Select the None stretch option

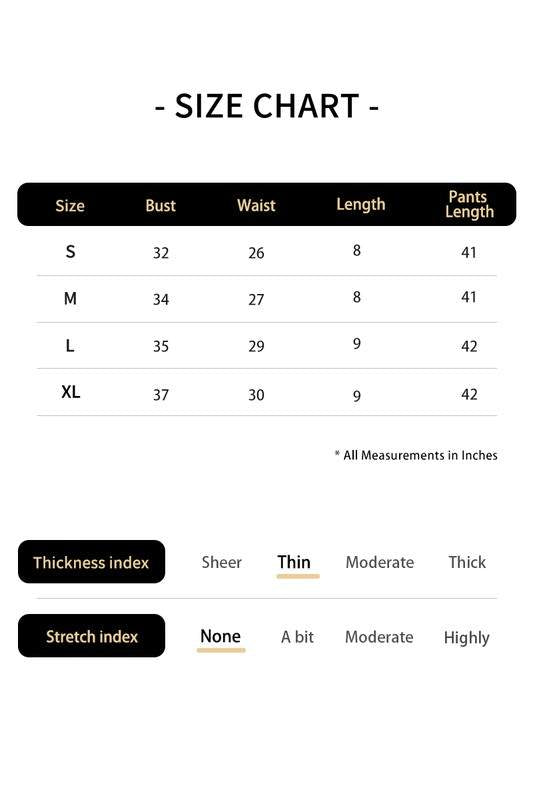point(220,636)
